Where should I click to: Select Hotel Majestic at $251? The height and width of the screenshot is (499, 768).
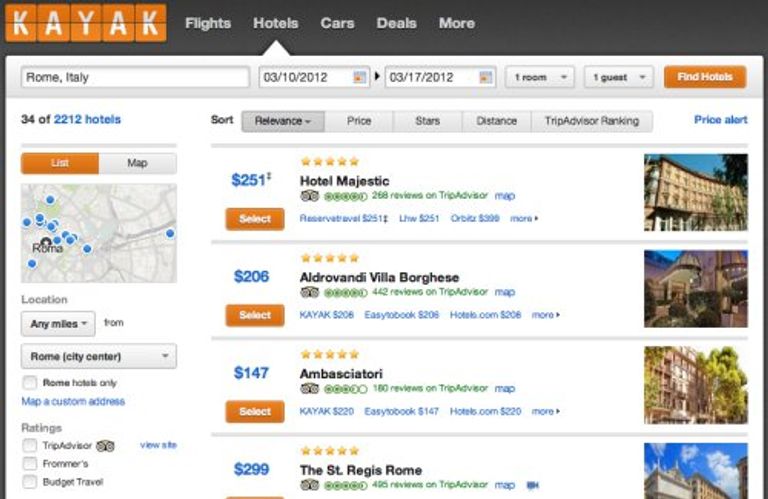click(x=255, y=219)
